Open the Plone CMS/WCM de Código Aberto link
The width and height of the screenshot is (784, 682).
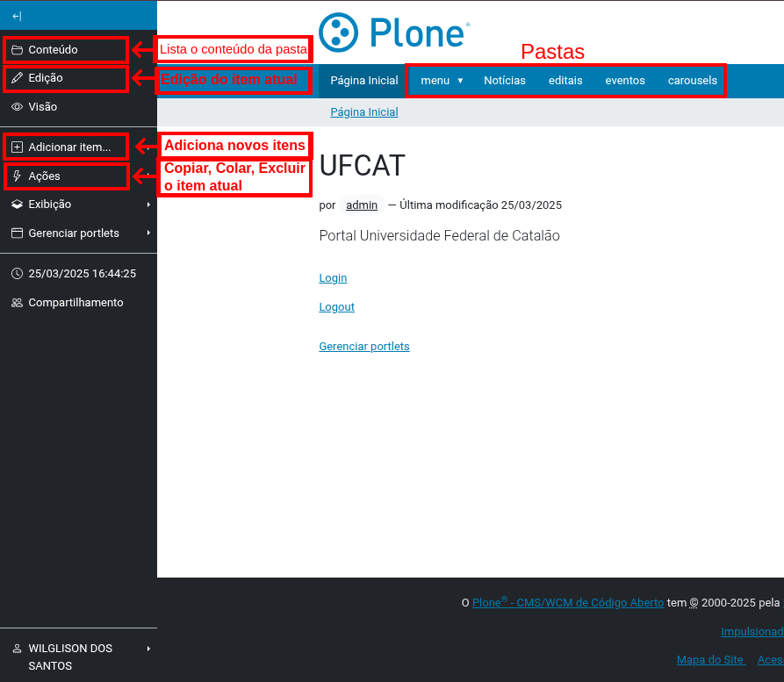tap(568, 602)
